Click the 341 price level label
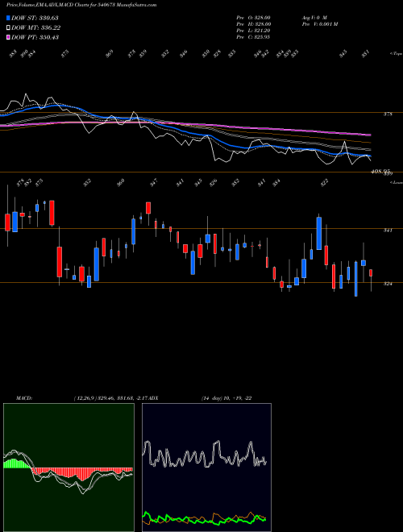Screen dimensions: 403x532 388,231
